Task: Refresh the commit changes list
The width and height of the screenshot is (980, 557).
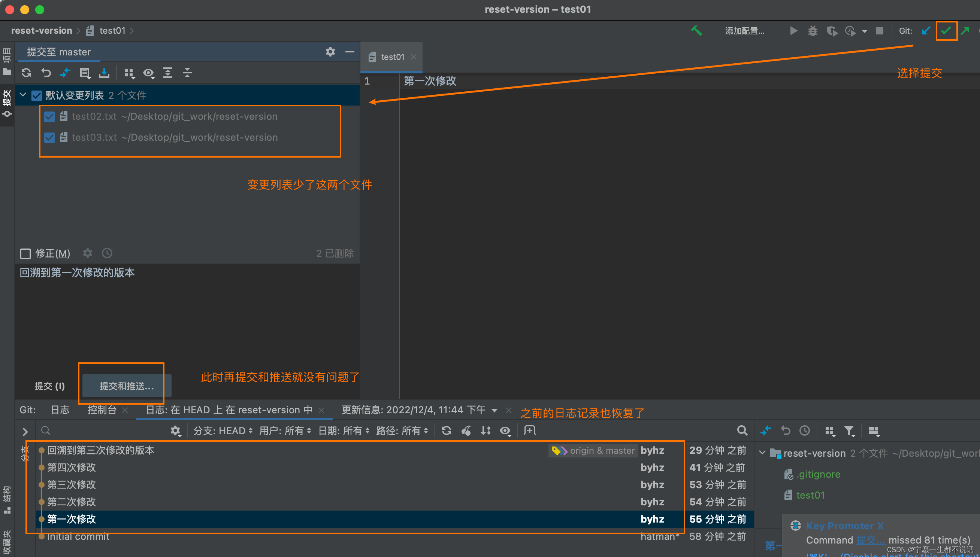Action: coord(26,72)
